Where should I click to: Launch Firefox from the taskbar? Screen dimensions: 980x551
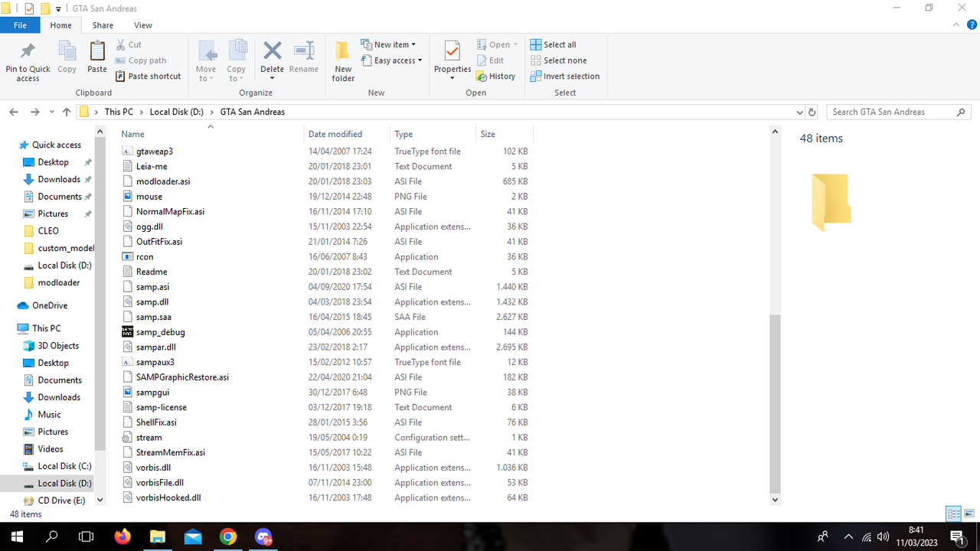122,536
